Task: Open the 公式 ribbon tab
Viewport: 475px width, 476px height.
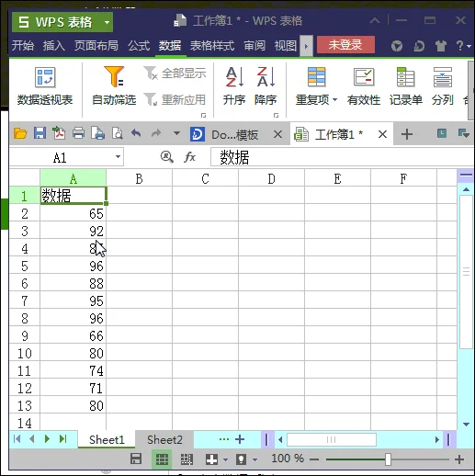Action: [139, 46]
